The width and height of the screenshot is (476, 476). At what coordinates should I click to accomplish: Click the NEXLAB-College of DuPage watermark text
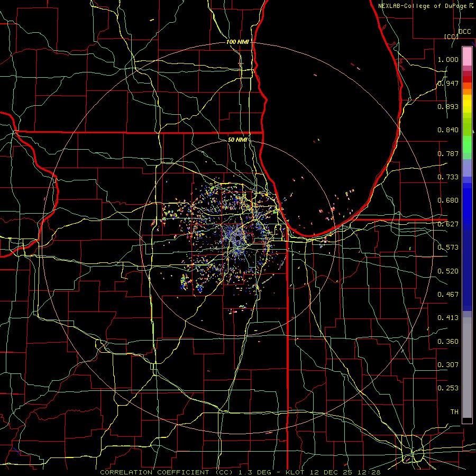[x=426, y=6]
